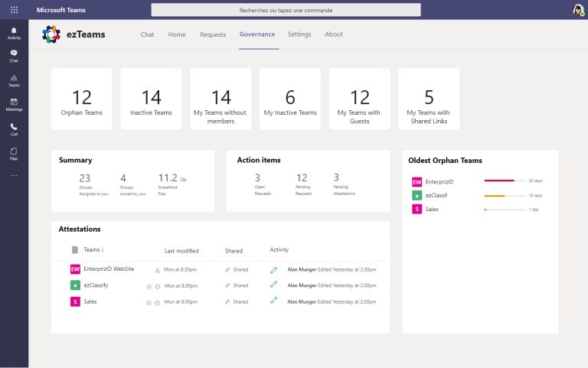Click the edit pencil in EnterprizID WebSite row
The width and height of the screenshot is (588, 368).
(274, 270)
